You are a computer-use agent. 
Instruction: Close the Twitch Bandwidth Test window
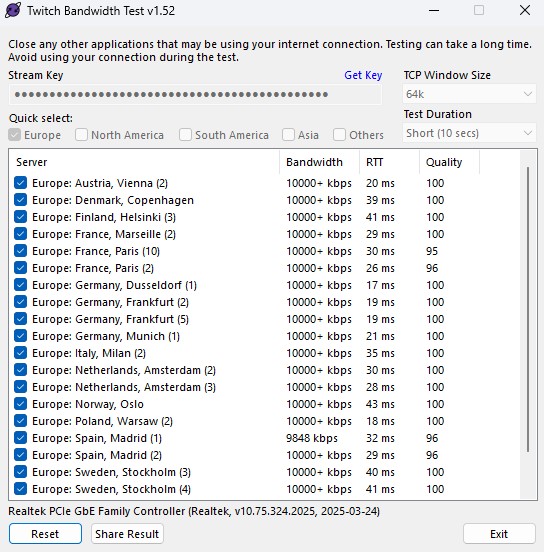click(x=525, y=11)
